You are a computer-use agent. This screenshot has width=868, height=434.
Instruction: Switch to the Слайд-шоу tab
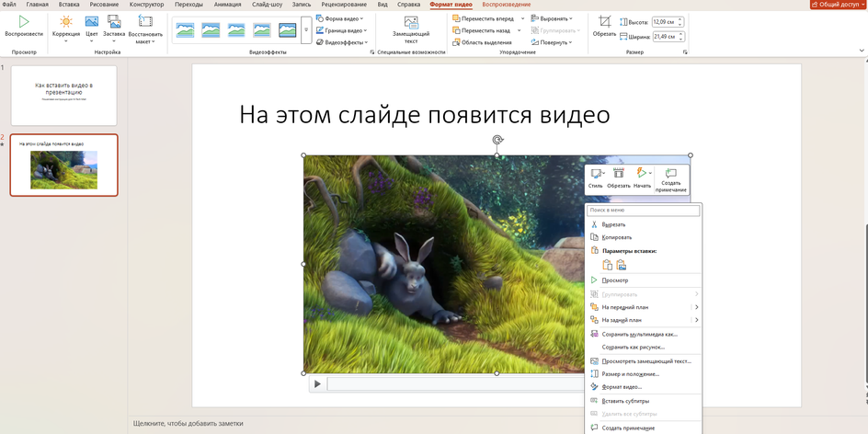tap(267, 5)
